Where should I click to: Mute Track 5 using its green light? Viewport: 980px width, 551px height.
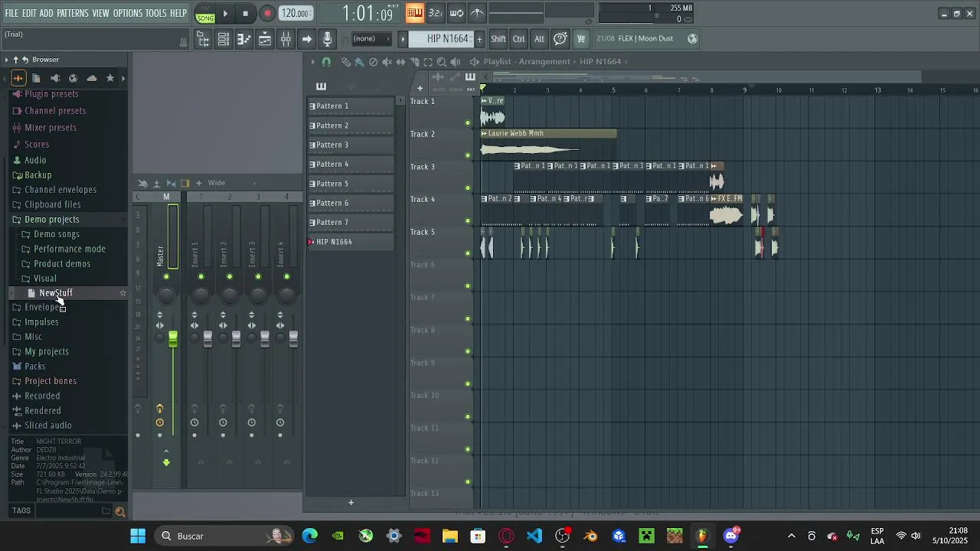[468, 253]
